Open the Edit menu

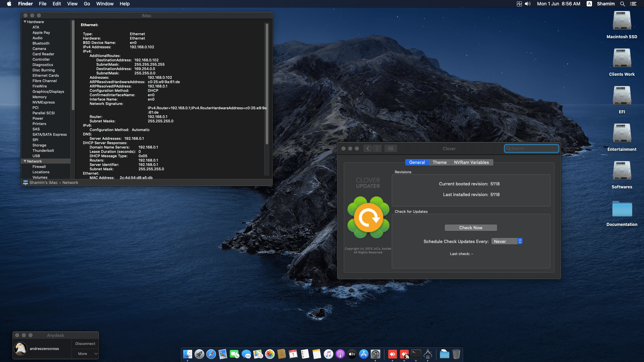(x=57, y=4)
